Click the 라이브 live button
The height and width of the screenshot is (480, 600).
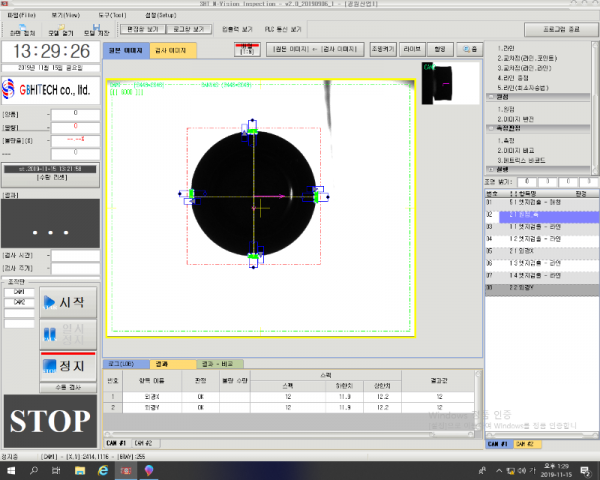tap(414, 49)
